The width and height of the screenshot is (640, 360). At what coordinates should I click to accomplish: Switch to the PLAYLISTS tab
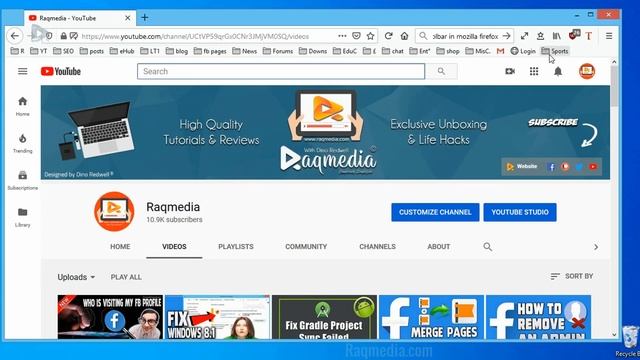(236, 247)
